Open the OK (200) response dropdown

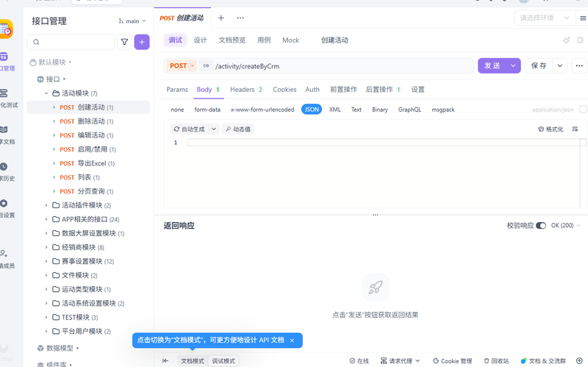pos(565,226)
